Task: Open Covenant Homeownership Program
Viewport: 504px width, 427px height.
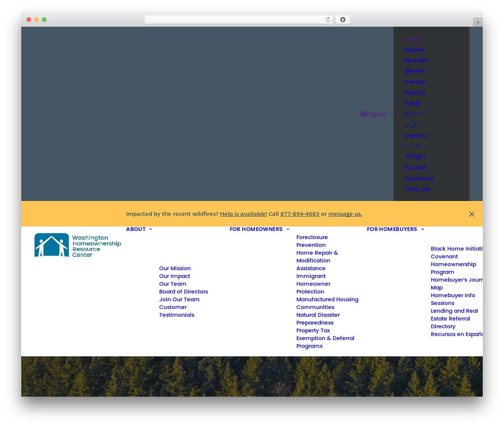Action: point(453,264)
